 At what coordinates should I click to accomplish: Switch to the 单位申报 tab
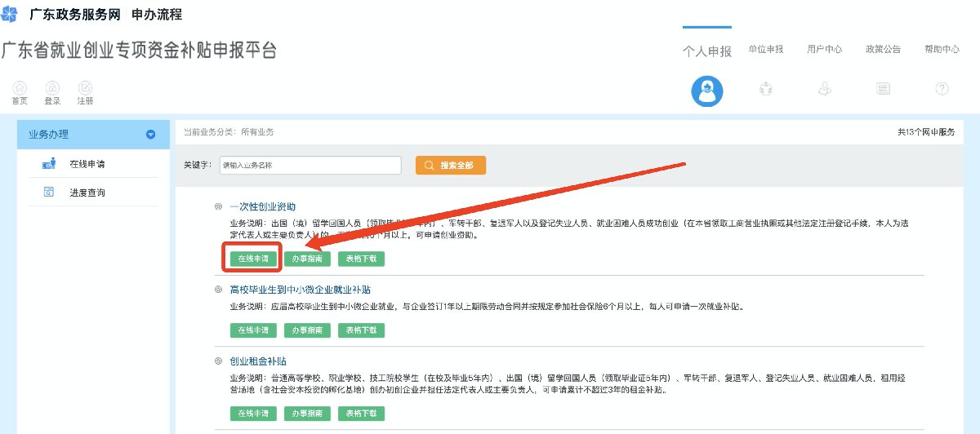766,50
